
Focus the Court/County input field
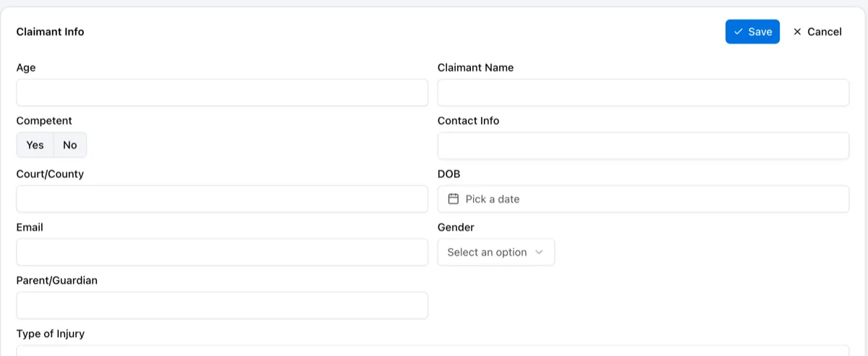click(222, 199)
